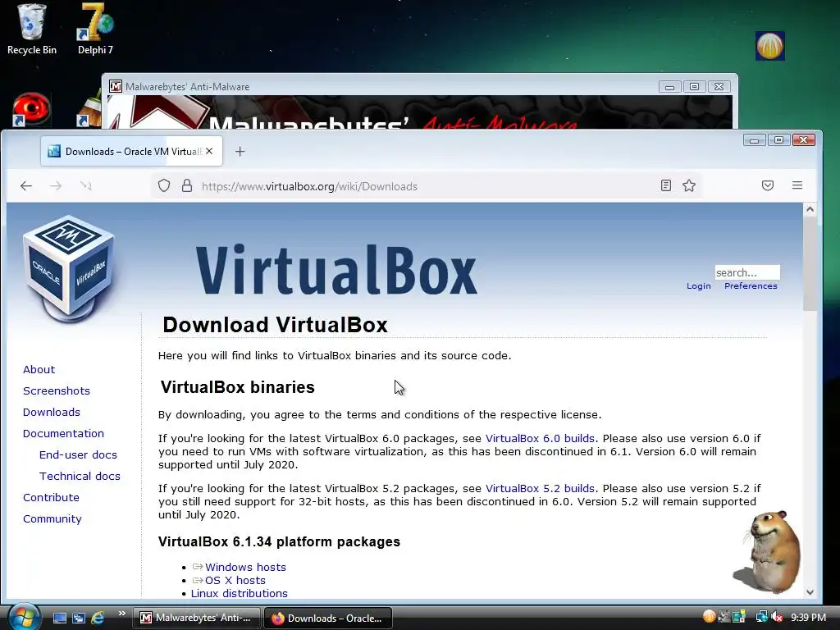Click the scrollbar up arrow
Screen dimensions: 840x630
tap(810, 209)
